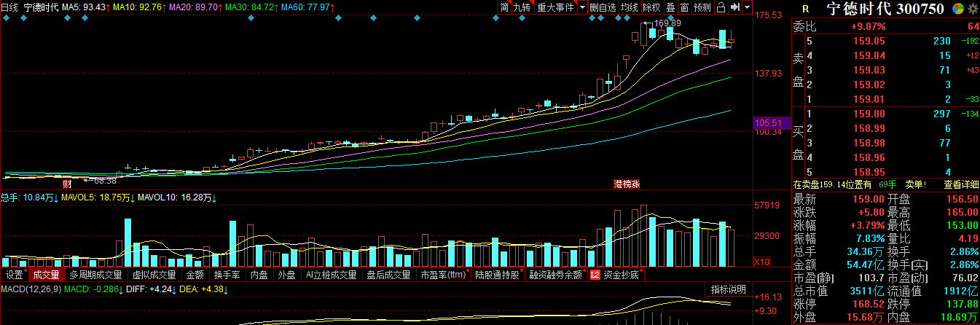Open the 陆股通持股 tab
This screenshot has height=325, width=980.
coord(498,275)
